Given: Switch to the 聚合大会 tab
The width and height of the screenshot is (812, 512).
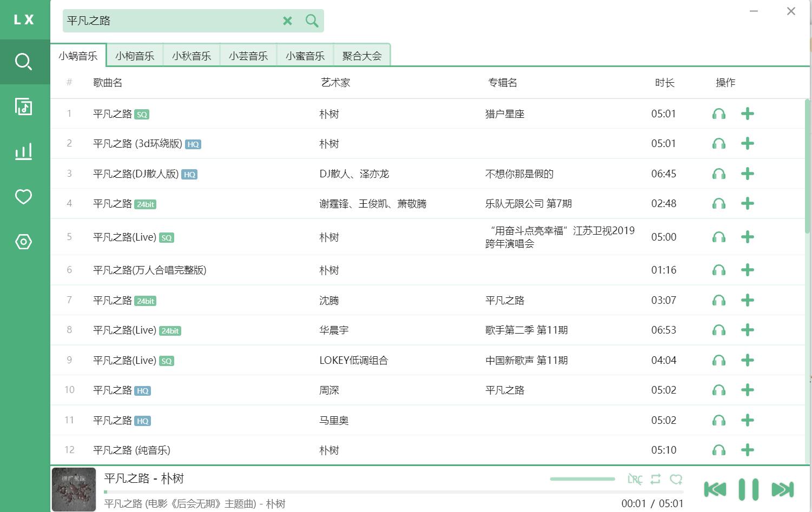Looking at the screenshot, I should tap(362, 56).
